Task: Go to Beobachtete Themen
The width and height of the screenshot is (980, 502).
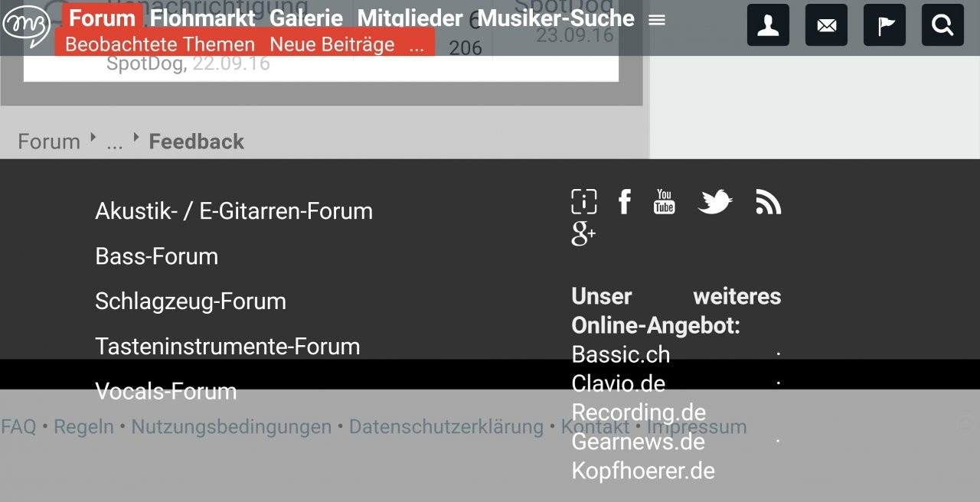Action: pos(160,44)
